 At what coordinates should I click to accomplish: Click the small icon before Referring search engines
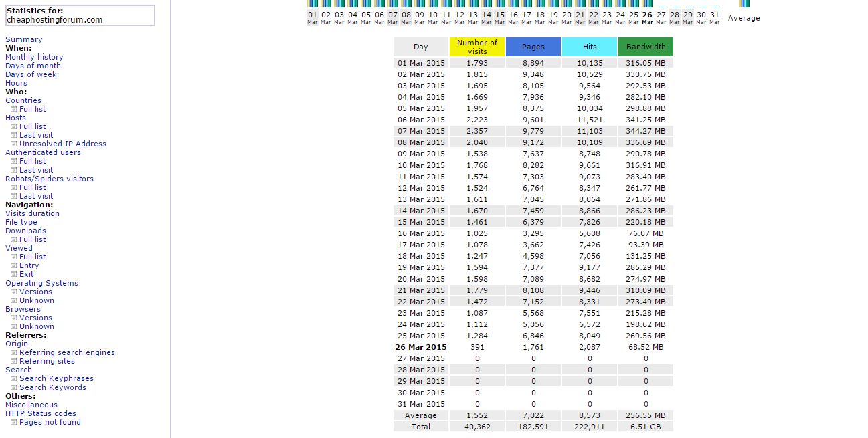click(x=13, y=352)
